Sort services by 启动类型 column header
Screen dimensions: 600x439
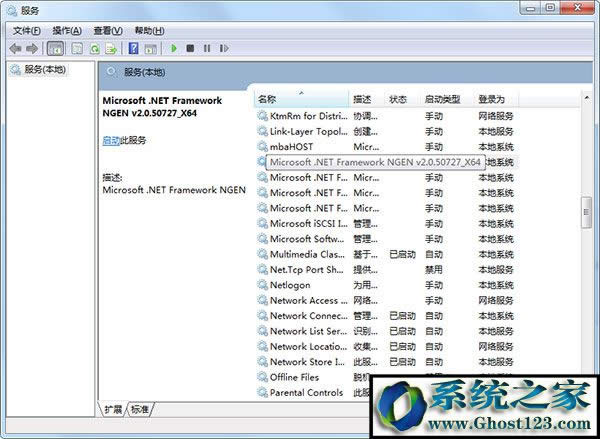click(442, 99)
